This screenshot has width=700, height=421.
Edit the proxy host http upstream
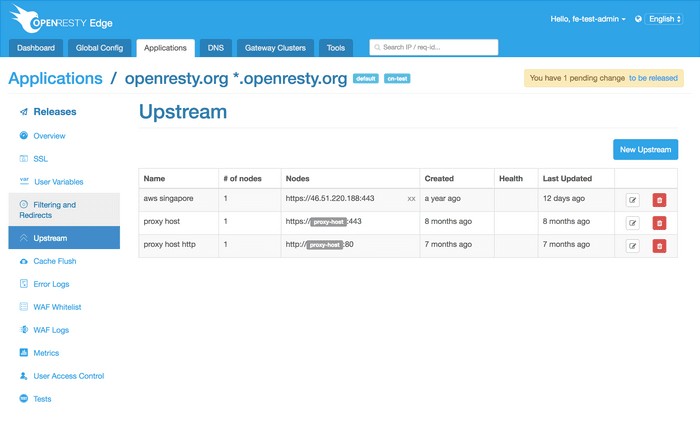633,246
